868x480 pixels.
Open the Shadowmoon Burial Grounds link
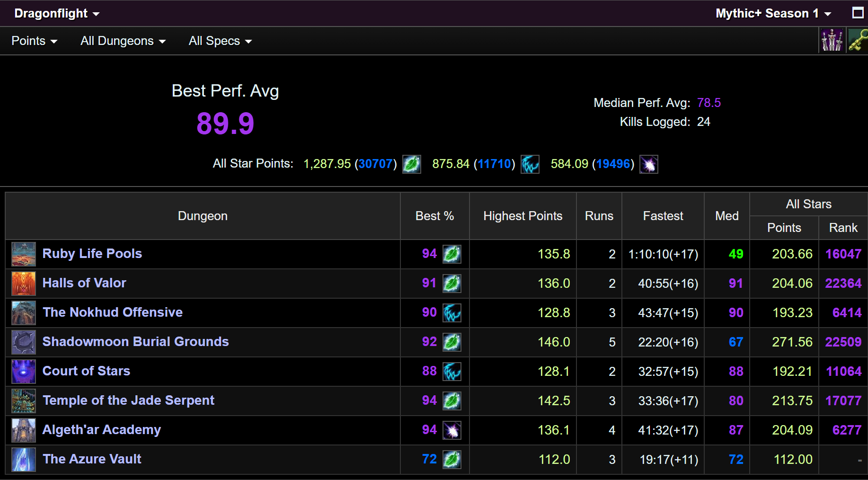[135, 342]
